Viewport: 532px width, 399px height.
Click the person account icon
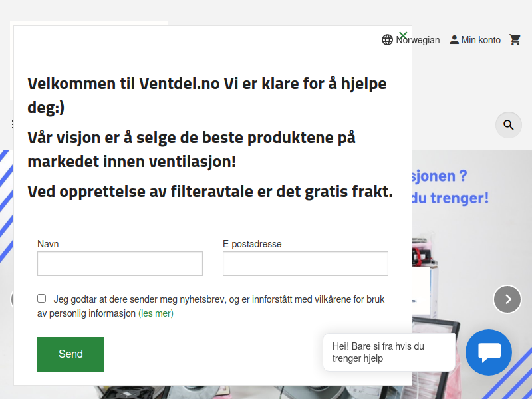coord(454,40)
